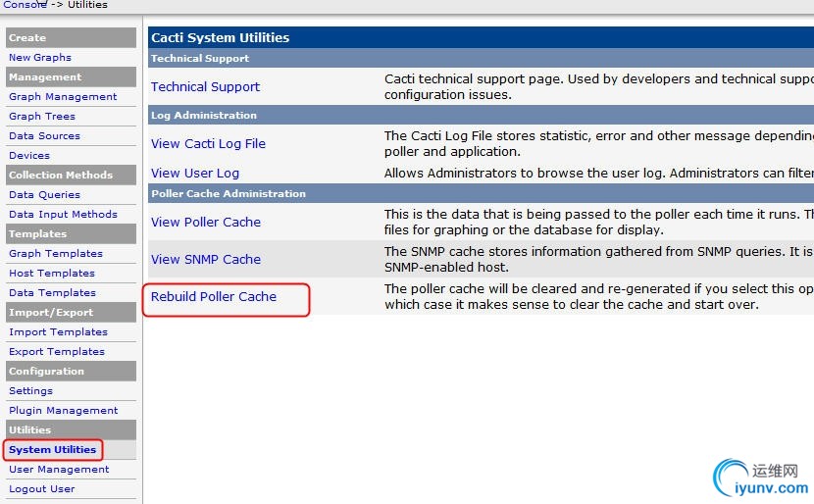Open Settings under Configuration
Image resolution: width=814 pixels, height=504 pixels.
(30, 391)
